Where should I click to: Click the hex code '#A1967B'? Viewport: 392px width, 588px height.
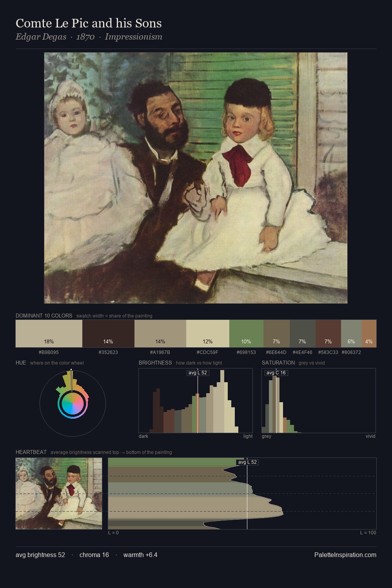160,352
